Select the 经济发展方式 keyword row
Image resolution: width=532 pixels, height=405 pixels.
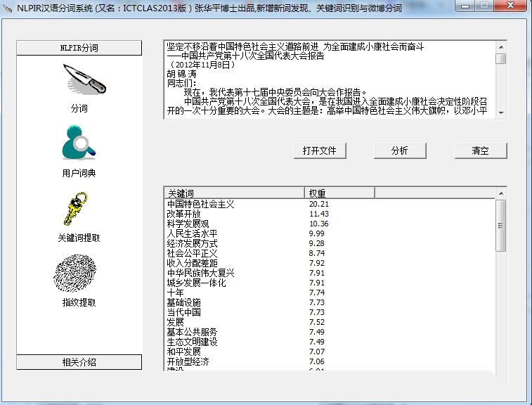coord(329,243)
